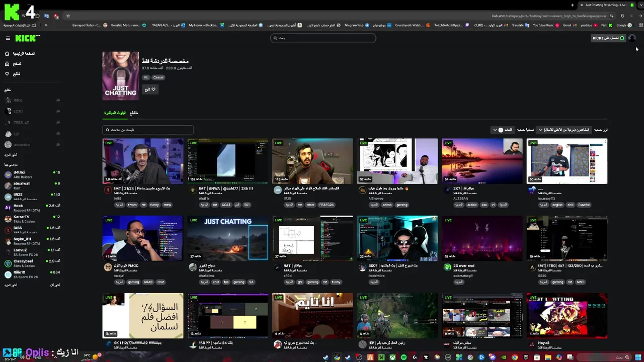This screenshot has width=644, height=362.
Task: Open the user profile avatar menu
Action: [632, 38]
